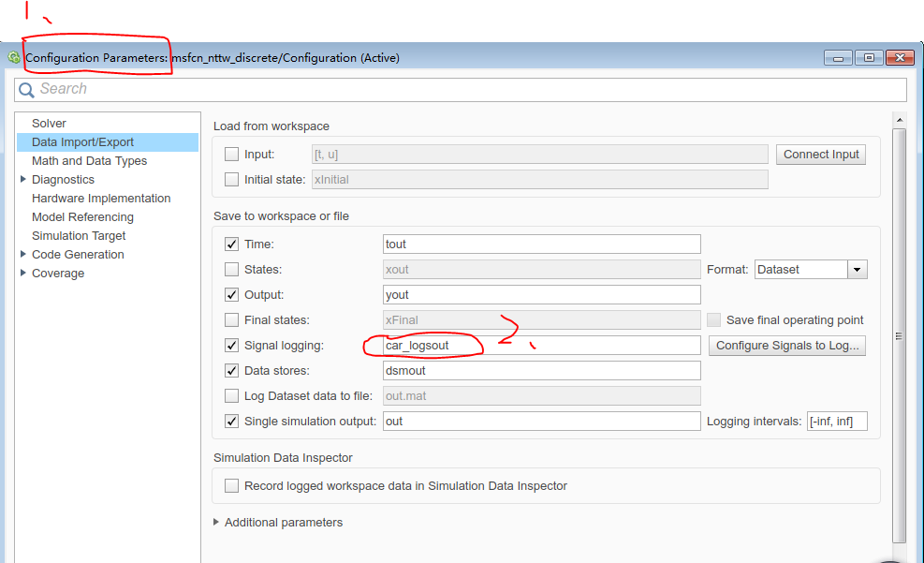Open the Hardware Implementation pane
This screenshot has height=563, width=924.
tap(101, 199)
